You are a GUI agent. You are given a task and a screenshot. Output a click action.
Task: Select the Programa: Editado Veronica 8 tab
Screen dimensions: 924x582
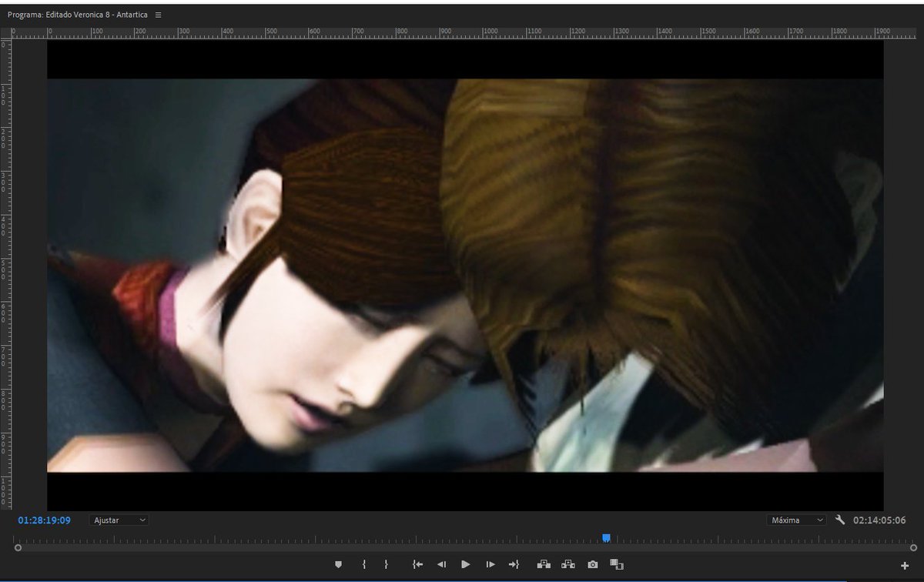tap(79, 15)
